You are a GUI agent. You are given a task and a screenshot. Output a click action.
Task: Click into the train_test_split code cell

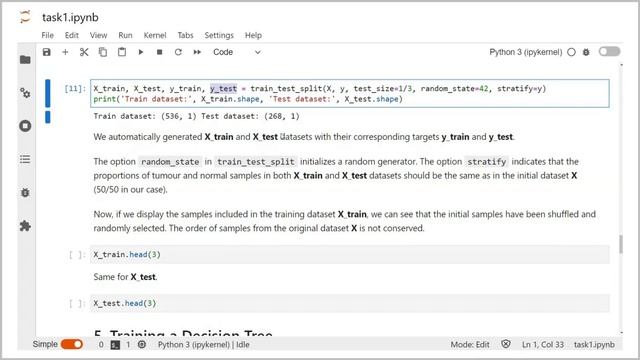pos(350,93)
